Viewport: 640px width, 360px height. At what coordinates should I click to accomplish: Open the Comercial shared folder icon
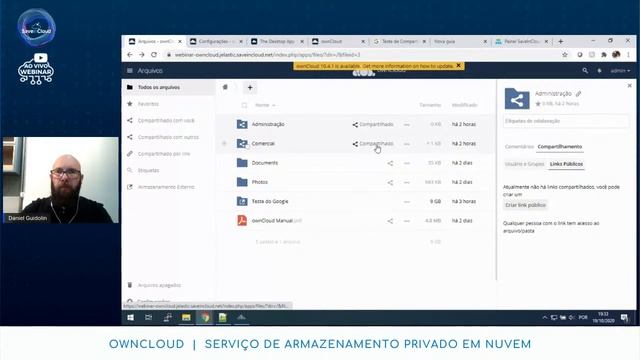coord(242,143)
